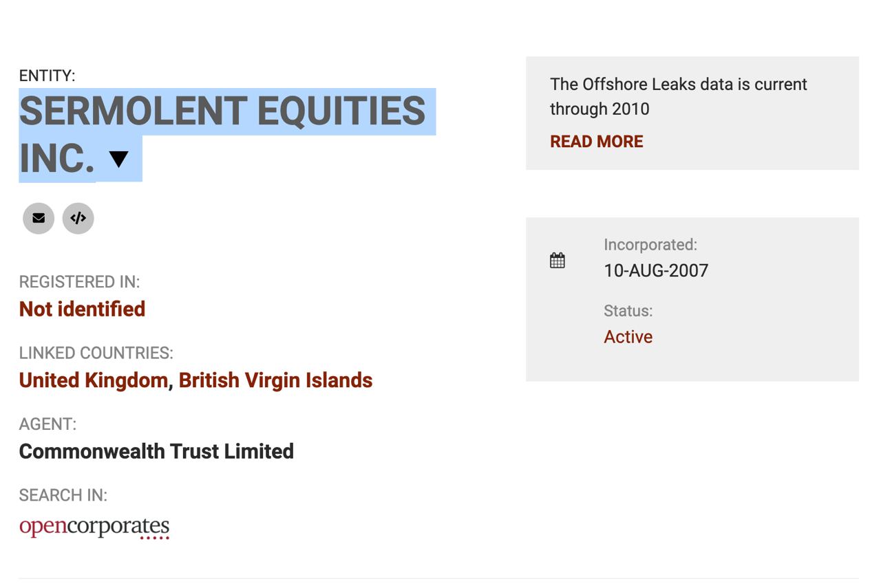The image size is (881, 588).
Task: Click the ENTITY label above title
Action: [47, 76]
